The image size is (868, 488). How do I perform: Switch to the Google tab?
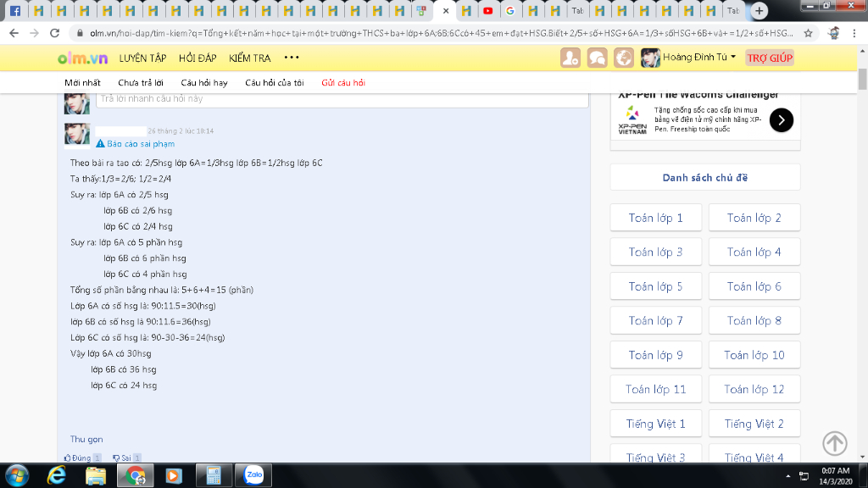point(509,10)
